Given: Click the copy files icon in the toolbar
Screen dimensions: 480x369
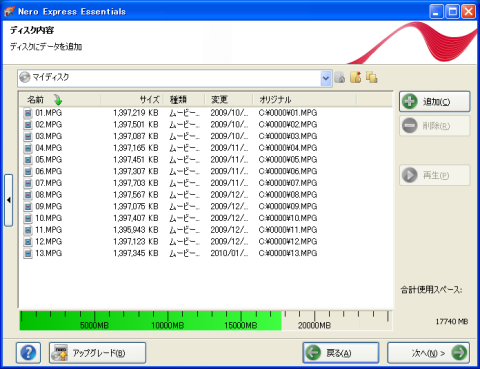Looking at the screenshot, I should (372, 77).
